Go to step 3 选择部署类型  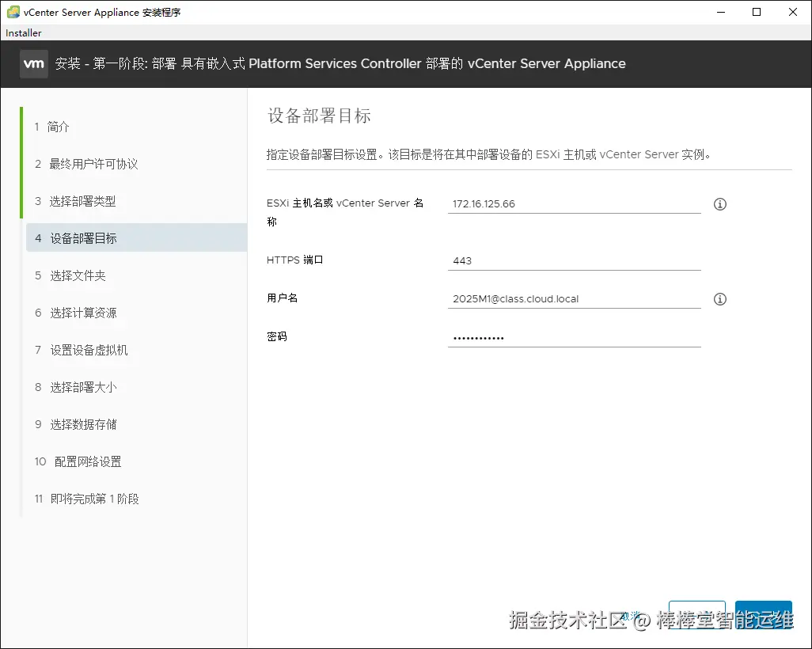(x=75, y=202)
